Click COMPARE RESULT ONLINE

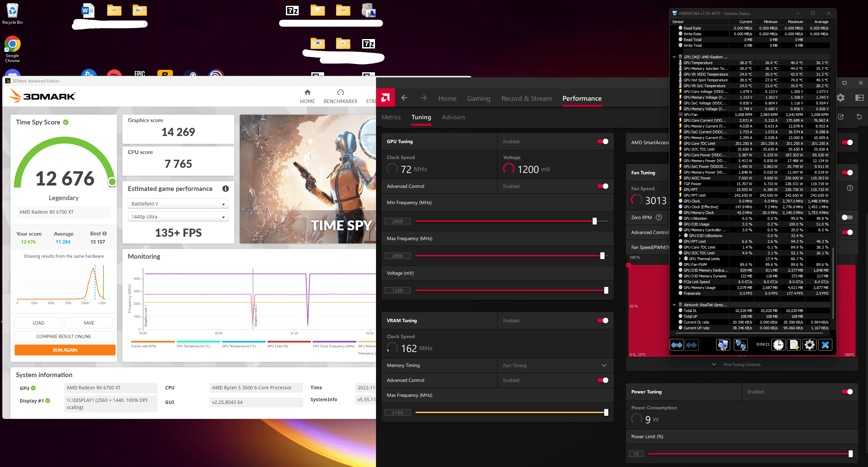pos(64,336)
